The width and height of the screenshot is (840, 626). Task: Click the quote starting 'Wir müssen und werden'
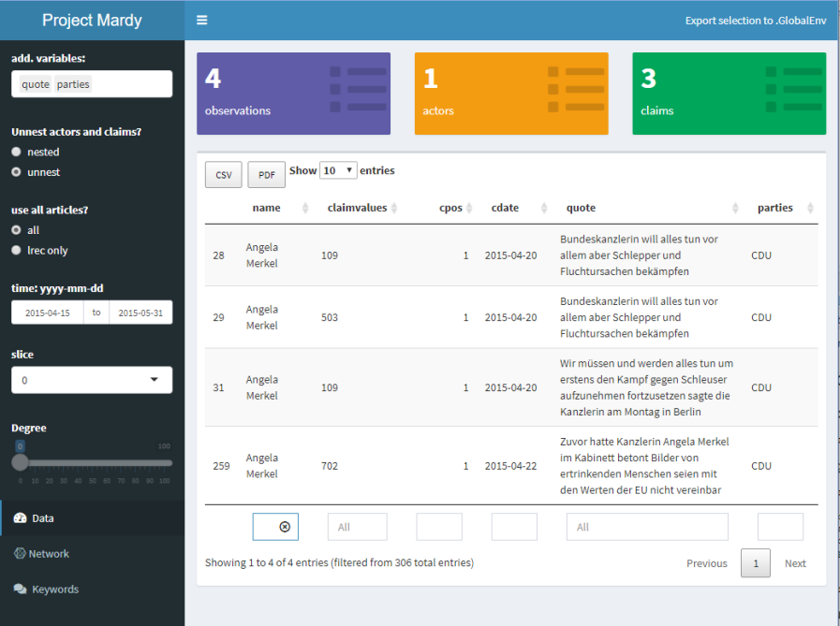coord(646,387)
